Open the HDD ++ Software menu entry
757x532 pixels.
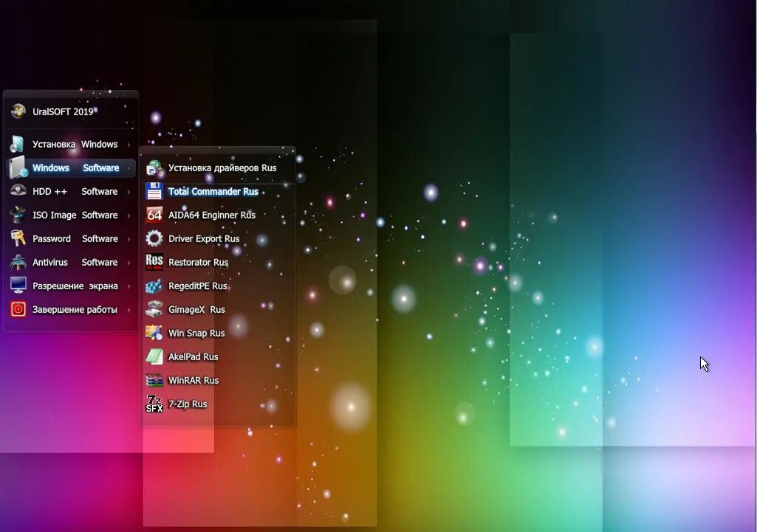[x=71, y=192]
